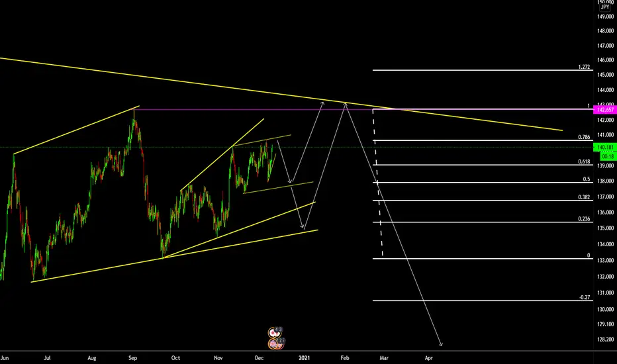
Task: Click the green 140.181 current price label
Action: click(x=605, y=148)
